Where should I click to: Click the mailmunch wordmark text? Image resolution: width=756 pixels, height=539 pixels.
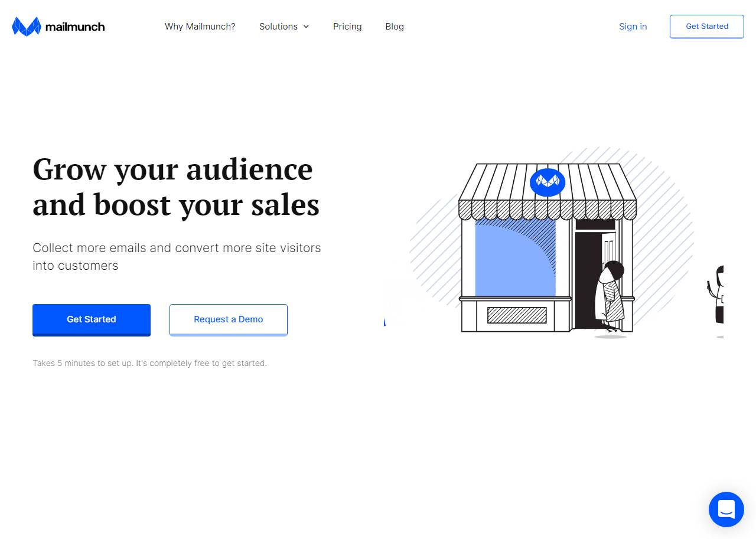(74, 27)
